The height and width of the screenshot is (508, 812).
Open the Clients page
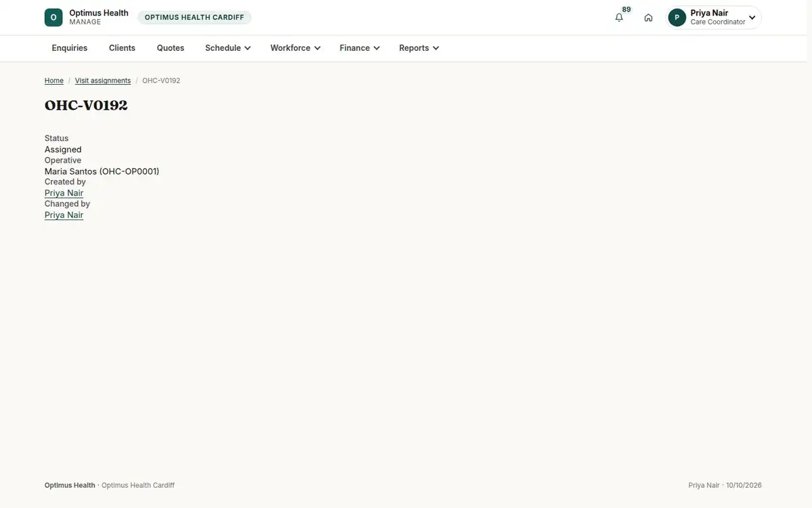pyautogui.click(x=122, y=48)
